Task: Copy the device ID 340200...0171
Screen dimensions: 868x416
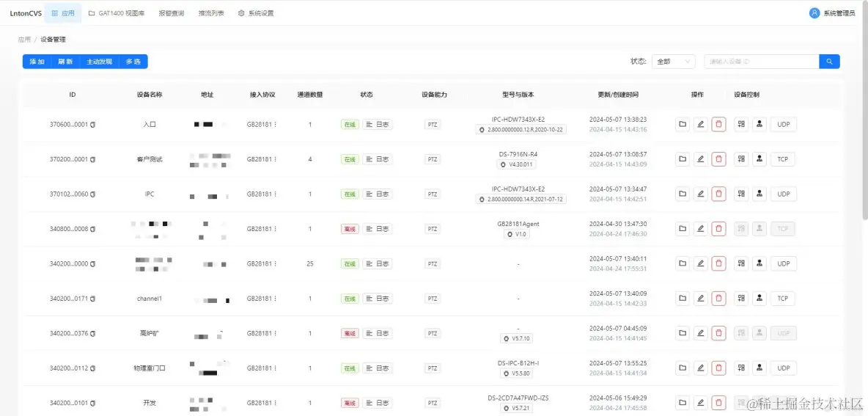Action: [93, 299]
